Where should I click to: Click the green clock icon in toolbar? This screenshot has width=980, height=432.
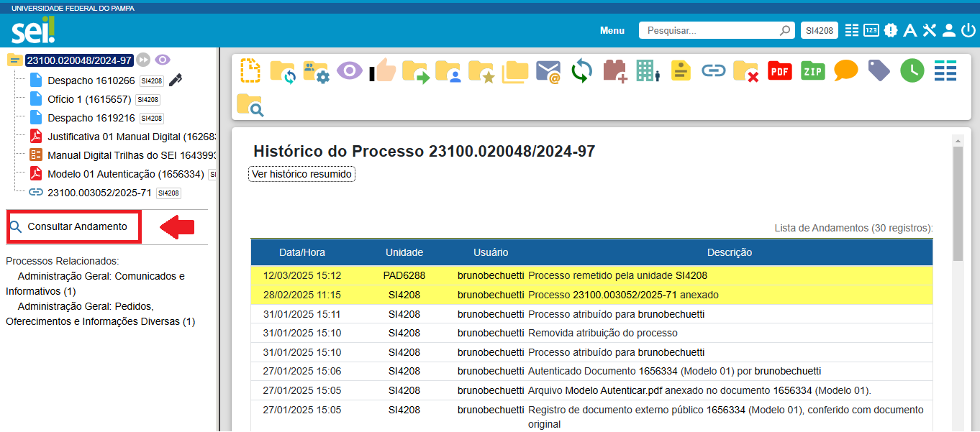tap(912, 70)
